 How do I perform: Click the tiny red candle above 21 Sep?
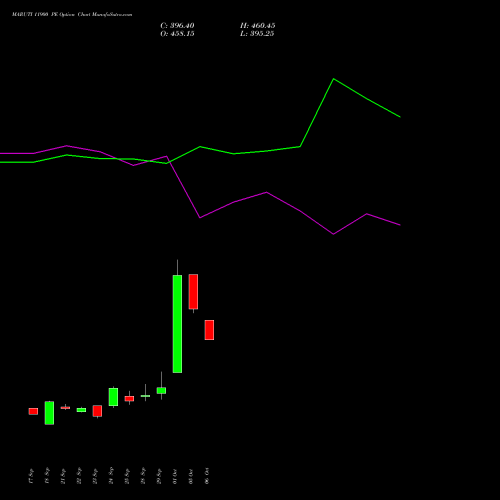tap(65, 408)
